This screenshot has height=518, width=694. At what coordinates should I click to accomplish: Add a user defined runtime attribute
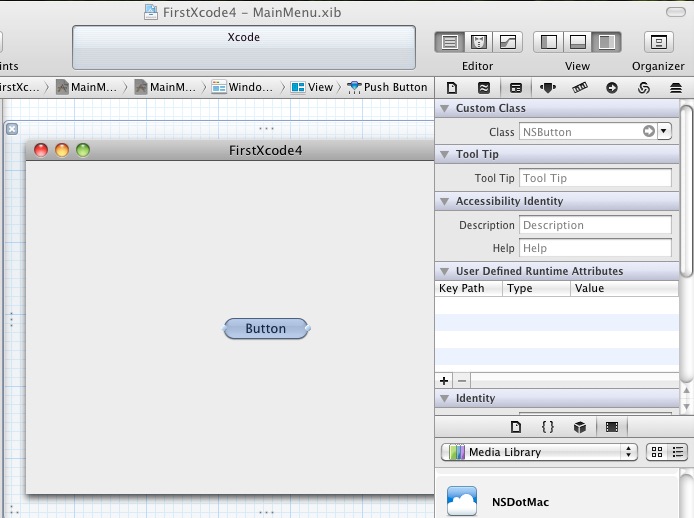444,380
